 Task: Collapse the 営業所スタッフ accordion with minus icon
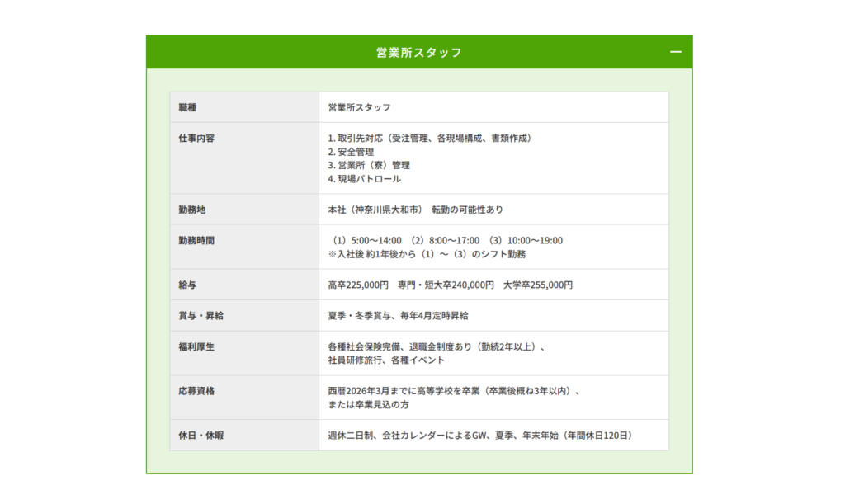point(675,52)
